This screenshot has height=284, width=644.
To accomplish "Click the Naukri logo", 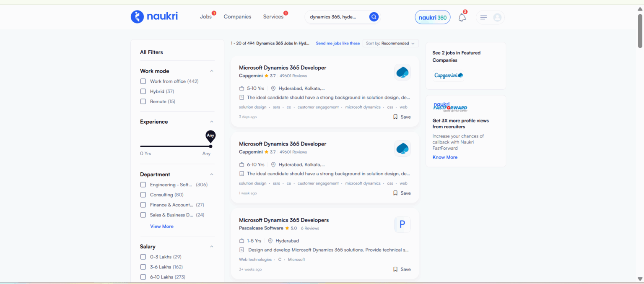I will pyautogui.click(x=154, y=17).
